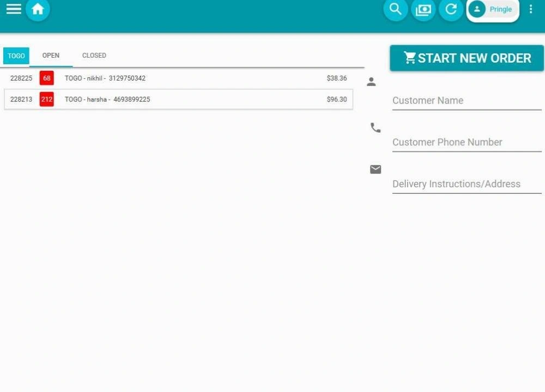
Task: Refresh the order list
Action: tap(451, 9)
